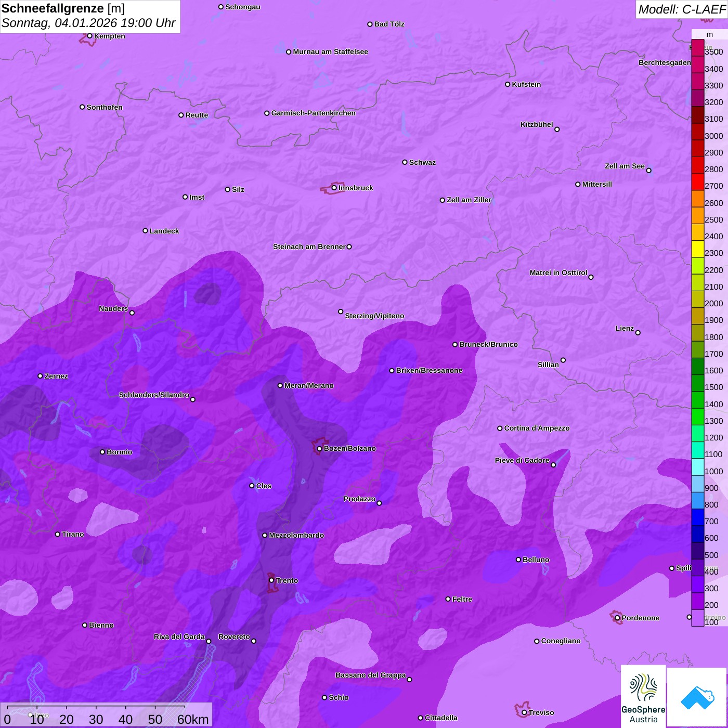Click the 'Modell: C-LAEF' label

point(682,9)
